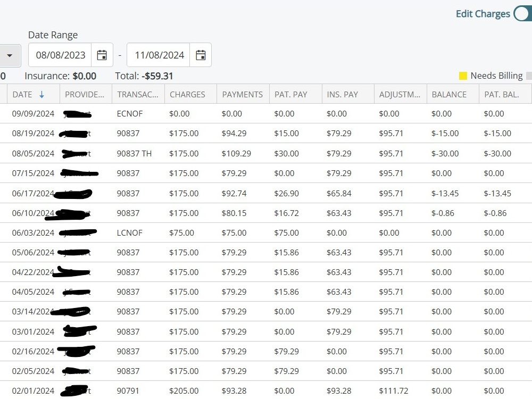Click the end date field 11/08/2024
The width and height of the screenshot is (532, 399).
159,55
